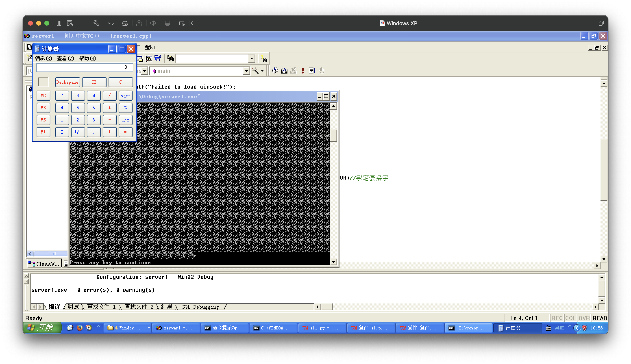Screen dimensions: 631x364
Task: Click the MS memory store button
Action: (43, 120)
